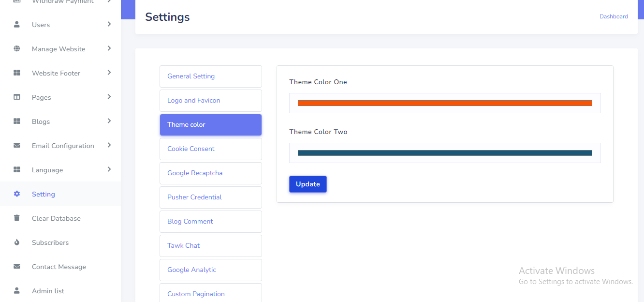Click the envelope icon for Contact Message
The width and height of the screenshot is (644, 302).
(17, 267)
